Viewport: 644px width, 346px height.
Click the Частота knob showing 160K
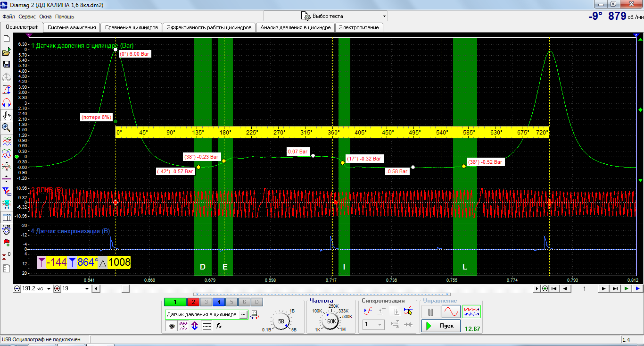coord(330,321)
